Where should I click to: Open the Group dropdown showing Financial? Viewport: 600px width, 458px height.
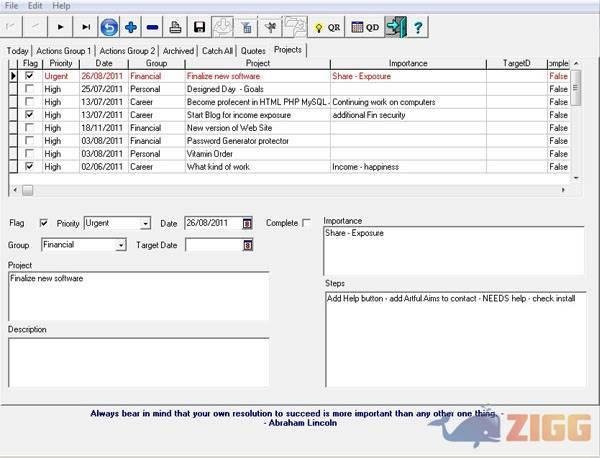tap(121, 245)
